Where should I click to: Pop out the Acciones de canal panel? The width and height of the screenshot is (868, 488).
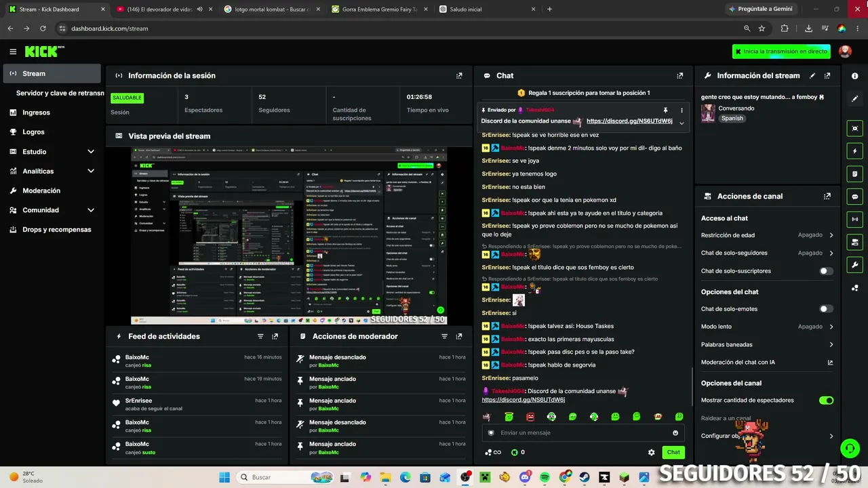827,197
